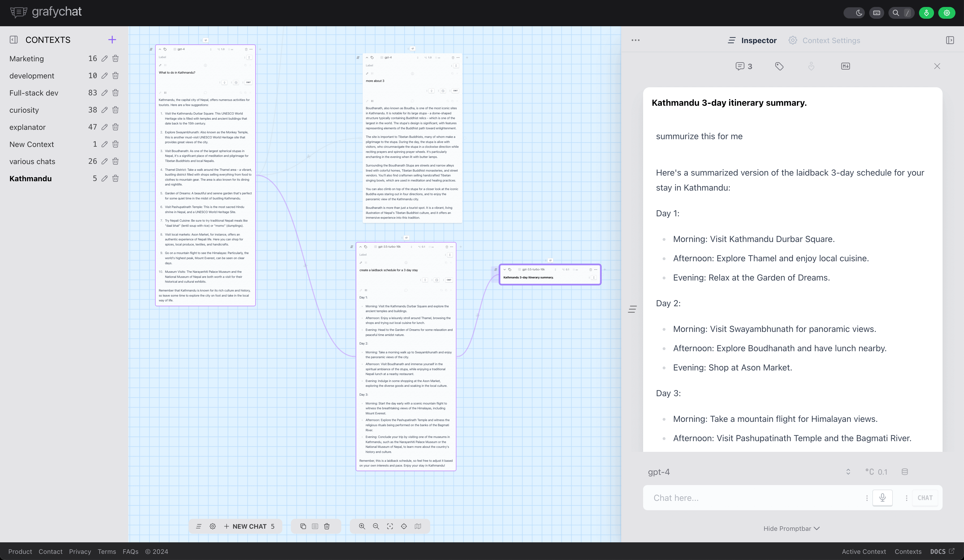The image size is (964, 560).
Task: Click the pencil icon next to curiosity
Action: 104,110
